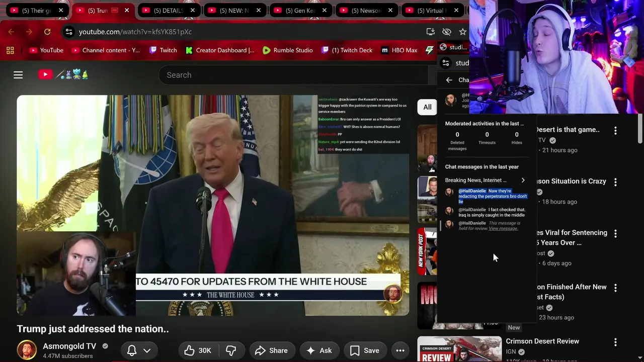The image size is (644, 362).
Task: Dislike the video with thumbs down
Action: (x=231, y=350)
